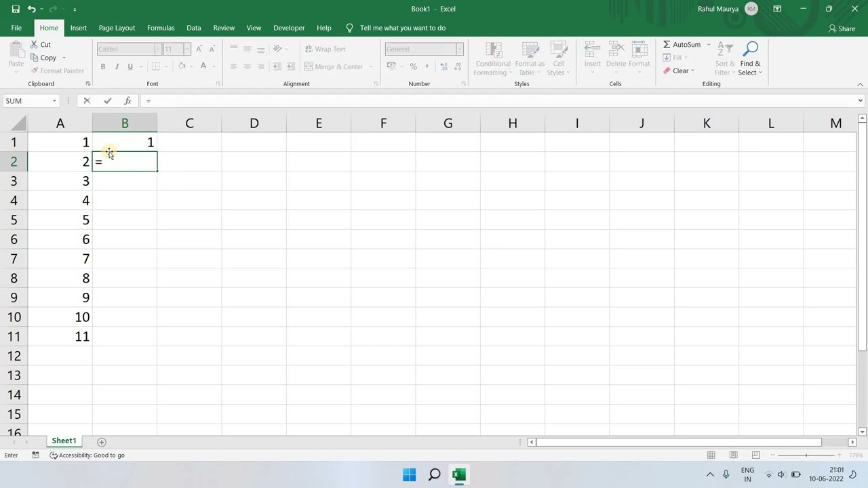868x488 pixels.
Task: Toggle Wrap Text
Action: [325, 49]
